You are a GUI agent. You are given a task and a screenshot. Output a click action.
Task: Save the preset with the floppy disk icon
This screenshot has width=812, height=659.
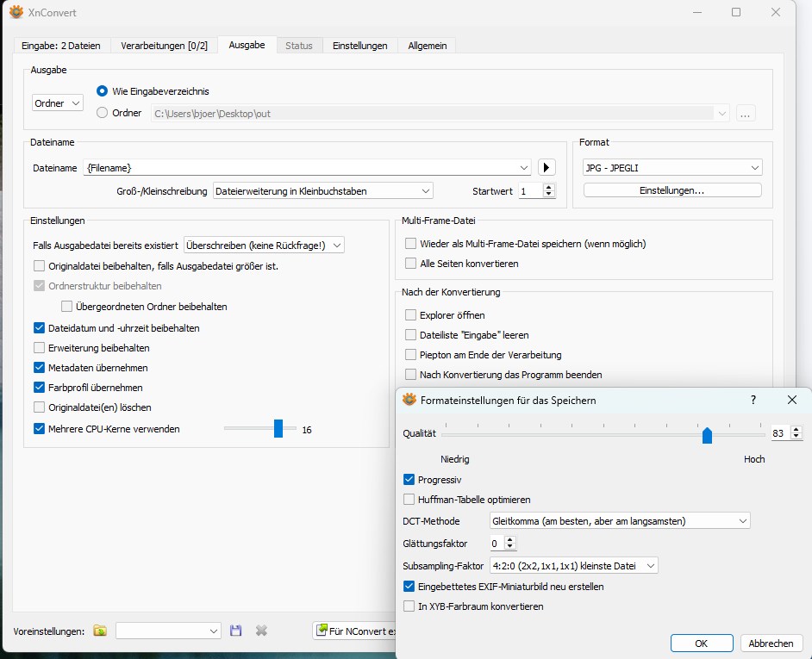(235, 631)
